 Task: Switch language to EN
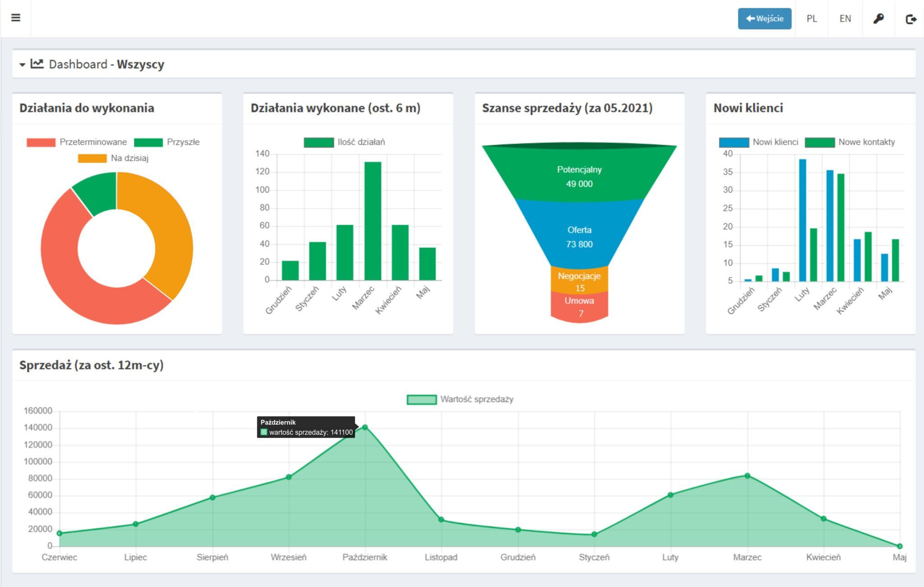click(845, 19)
